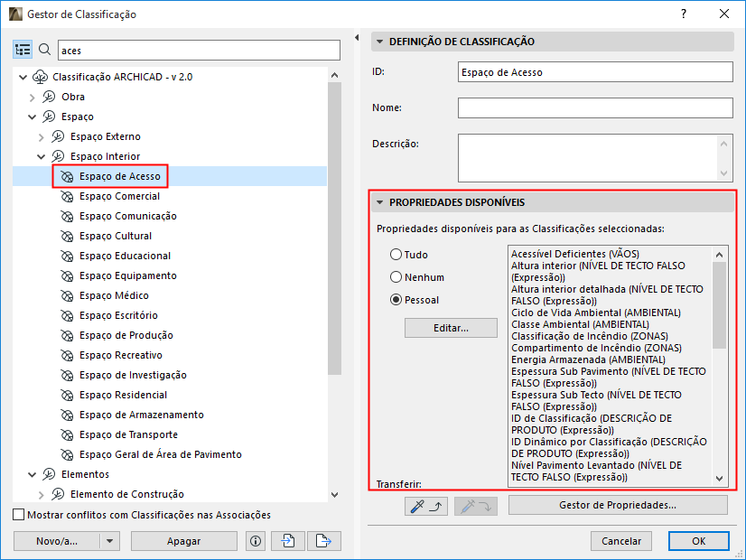The image size is (746, 560).
Task: Click the Espaço Comercial leaf icon
Action: 67,197
